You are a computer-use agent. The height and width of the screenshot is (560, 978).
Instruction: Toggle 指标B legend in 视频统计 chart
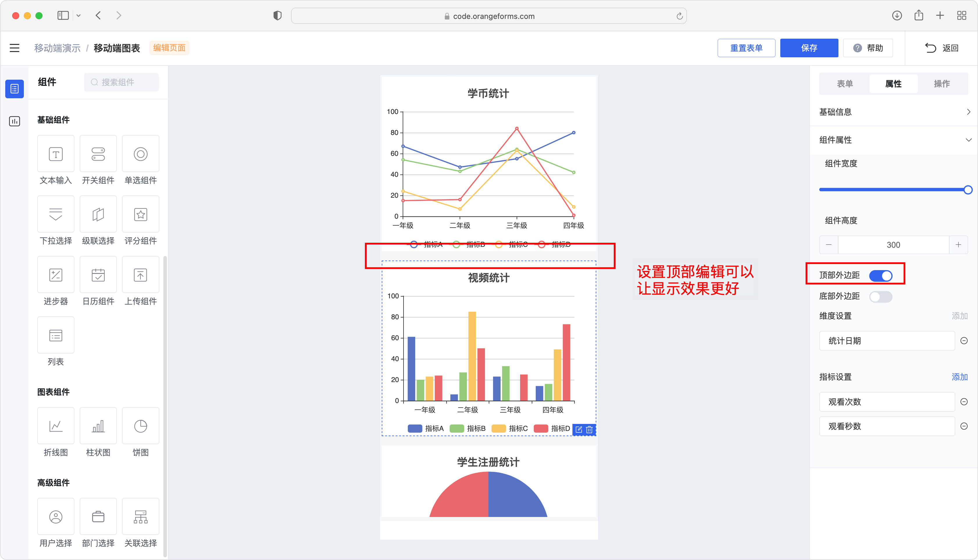(468, 428)
